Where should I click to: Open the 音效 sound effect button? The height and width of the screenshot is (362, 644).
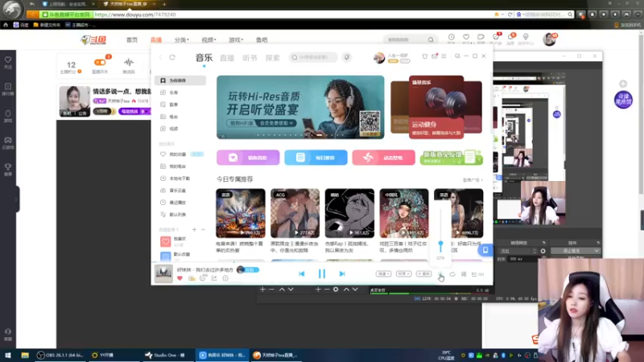pos(423,274)
